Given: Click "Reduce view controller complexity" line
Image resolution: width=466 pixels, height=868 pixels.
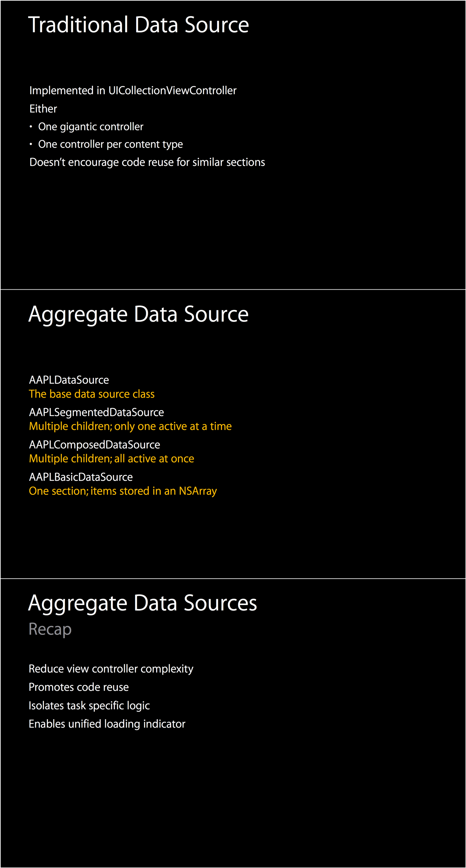Looking at the screenshot, I should coord(111,669).
